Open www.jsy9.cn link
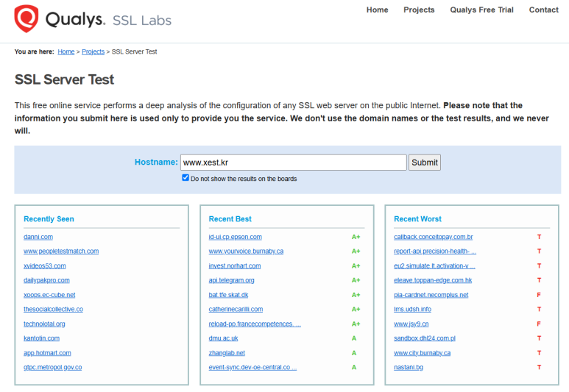This screenshot has width=569, height=392. tap(411, 324)
